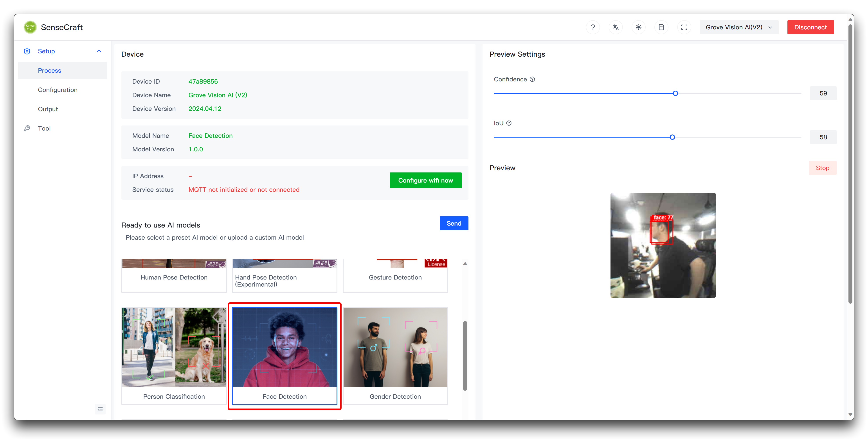Image resolution: width=868 pixels, height=441 pixels.
Task: Select the Hand Pose Detection (Experimental) card
Action: click(284, 276)
